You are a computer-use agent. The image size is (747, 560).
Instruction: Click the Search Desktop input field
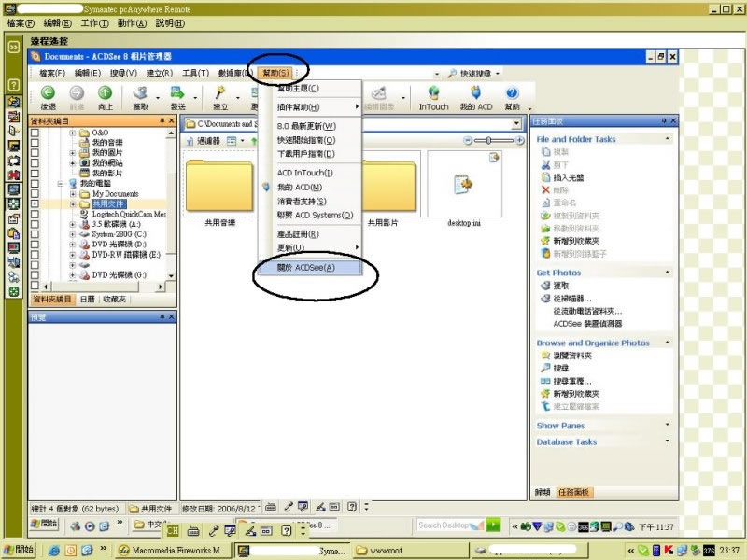pyautogui.click(x=450, y=525)
